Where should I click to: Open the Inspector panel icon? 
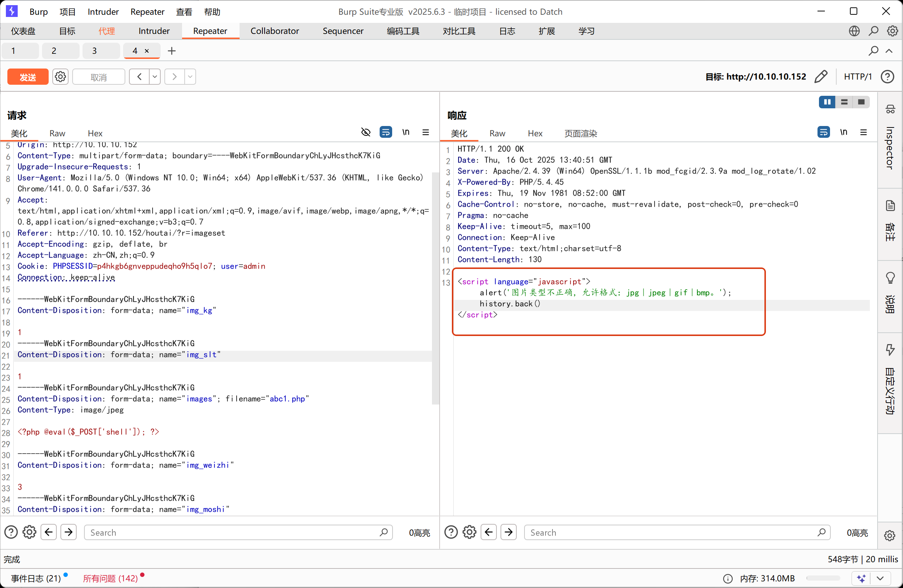pos(890,110)
